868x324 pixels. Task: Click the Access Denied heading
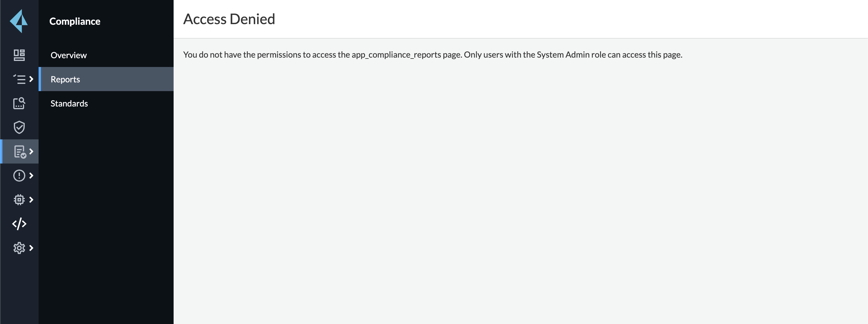229,19
